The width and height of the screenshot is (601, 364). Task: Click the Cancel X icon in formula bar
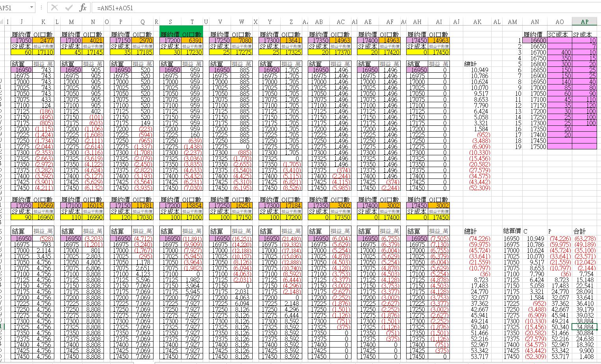click(55, 8)
